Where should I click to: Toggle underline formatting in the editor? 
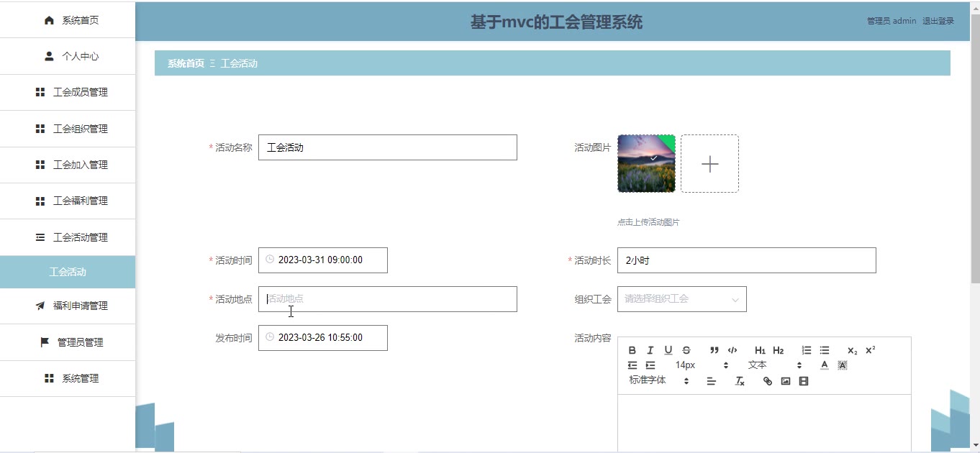coord(668,350)
